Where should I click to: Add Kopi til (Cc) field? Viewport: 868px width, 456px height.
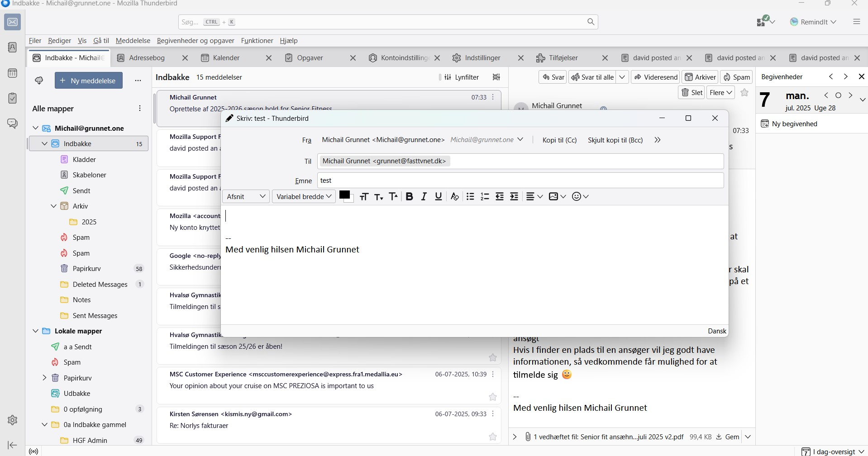click(x=559, y=140)
